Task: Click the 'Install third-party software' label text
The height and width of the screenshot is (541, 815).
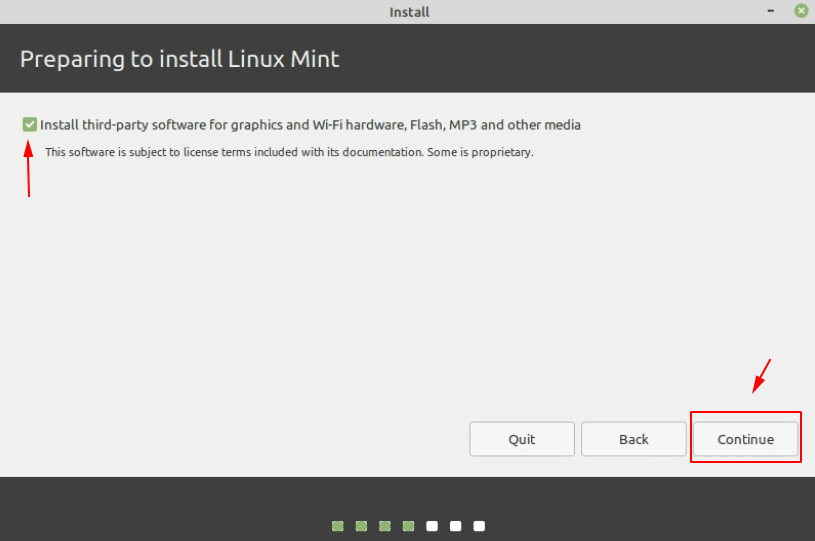Action: 310,125
